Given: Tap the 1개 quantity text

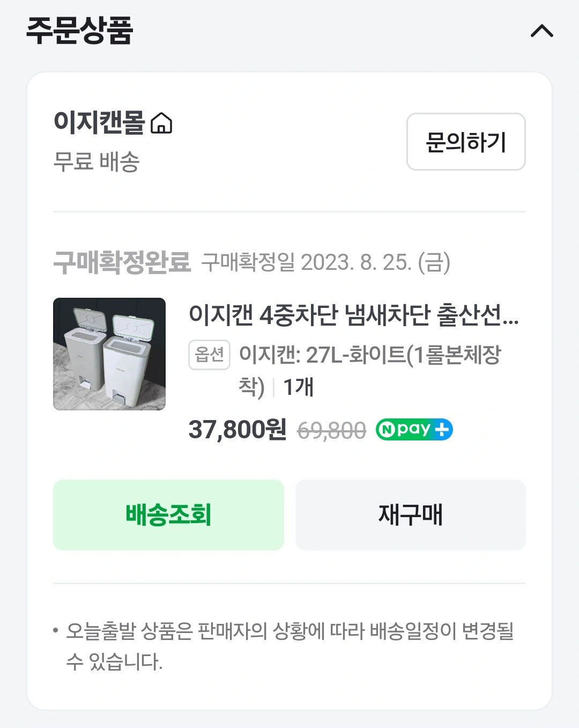Looking at the screenshot, I should click(298, 387).
